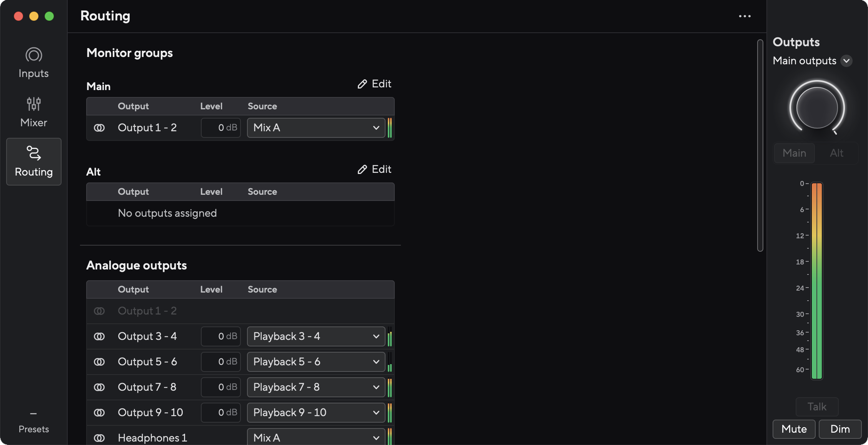
Task: Click stereo link icon for Output 7 - 8
Action: click(99, 387)
